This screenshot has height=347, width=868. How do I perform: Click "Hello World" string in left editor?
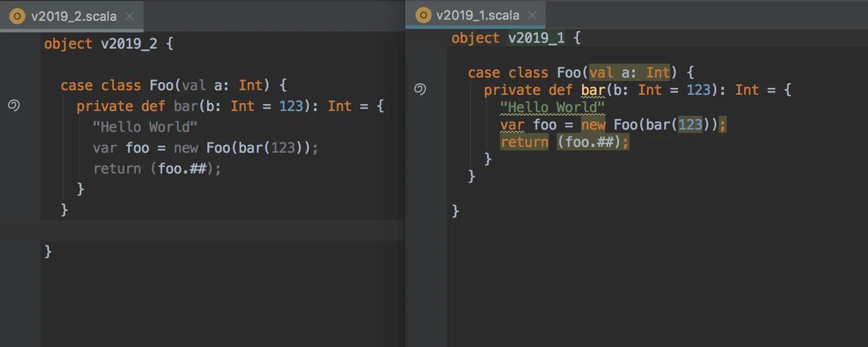[145, 127]
